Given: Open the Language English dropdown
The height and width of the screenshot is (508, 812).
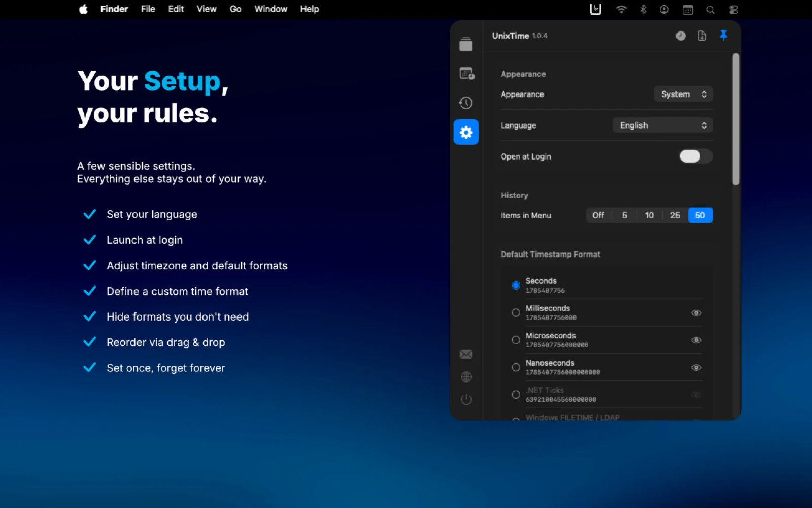Looking at the screenshot, I should point(663,125).
